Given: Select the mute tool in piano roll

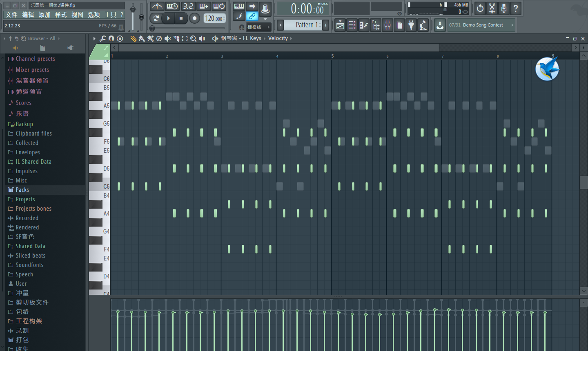Looking at the screenshot, I should pos(167,38).
